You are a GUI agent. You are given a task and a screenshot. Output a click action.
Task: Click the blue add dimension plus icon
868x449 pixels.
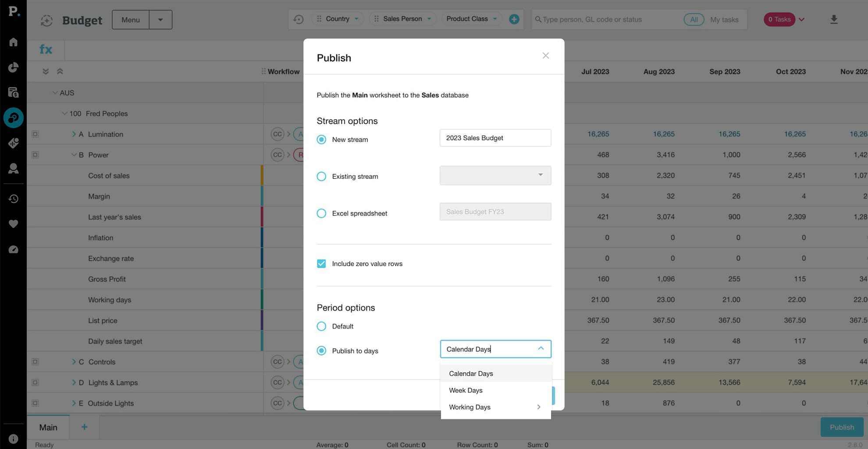pos(514,19)
